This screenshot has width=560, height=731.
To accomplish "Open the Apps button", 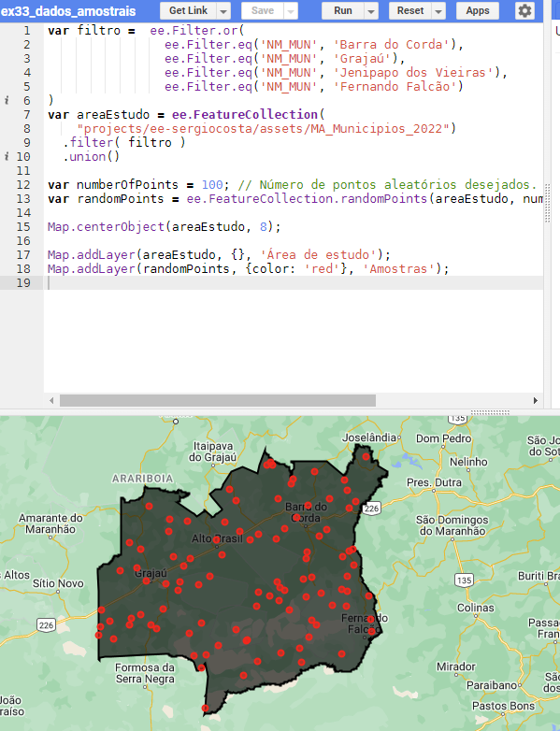I will click(478, 10).
